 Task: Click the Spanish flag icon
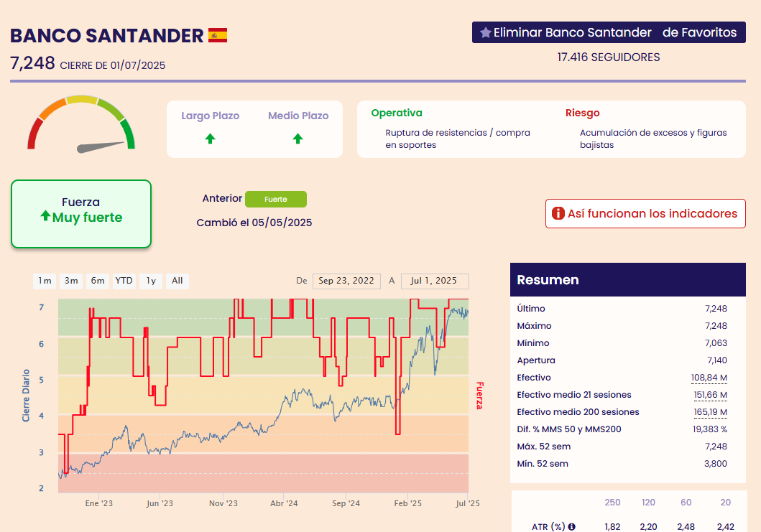pos(218,35)
